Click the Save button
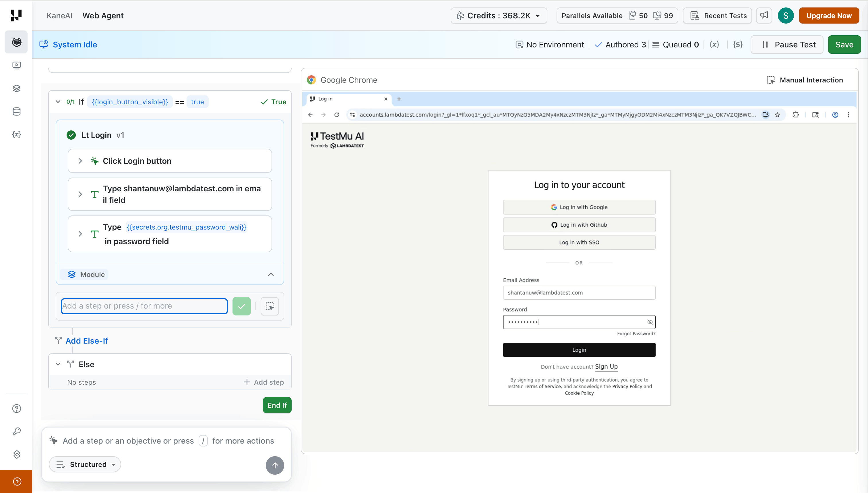The height and width of the screenshot is (493, 868). pyautogui.click(x=844, y=44)
